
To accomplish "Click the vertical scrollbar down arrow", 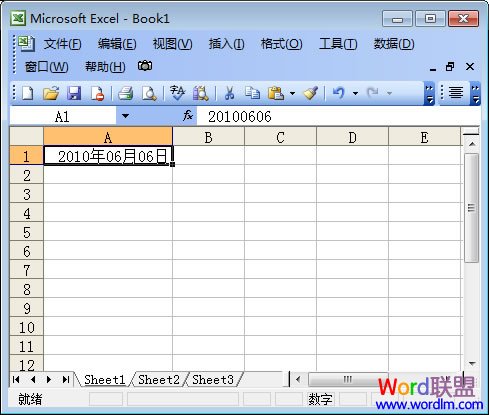I will (x=471, y=363).
